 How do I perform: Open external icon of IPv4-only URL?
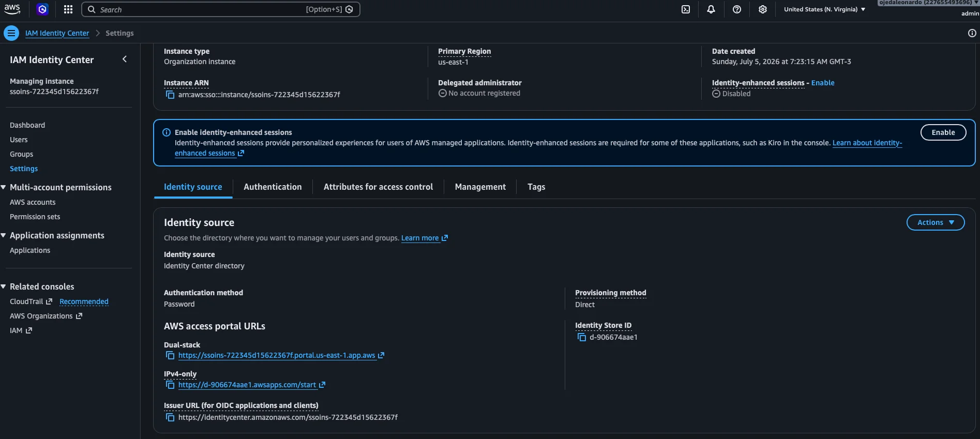pyautogui.click(x=322, y=385)
